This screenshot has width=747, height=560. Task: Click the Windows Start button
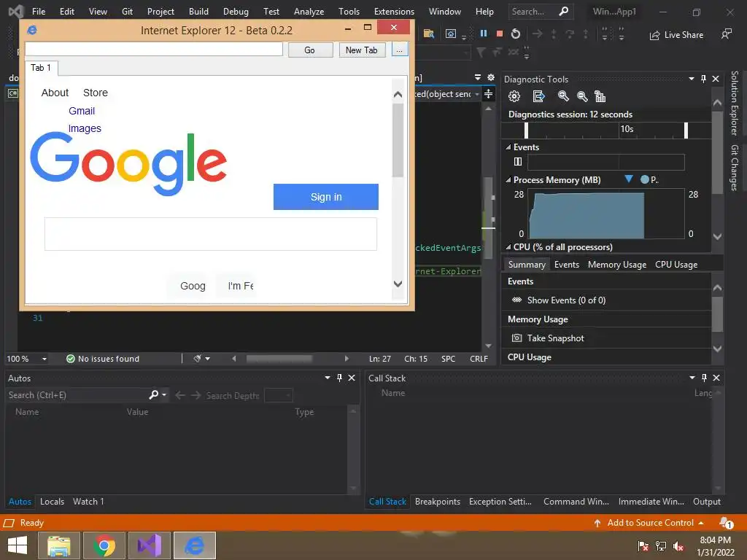18,545
